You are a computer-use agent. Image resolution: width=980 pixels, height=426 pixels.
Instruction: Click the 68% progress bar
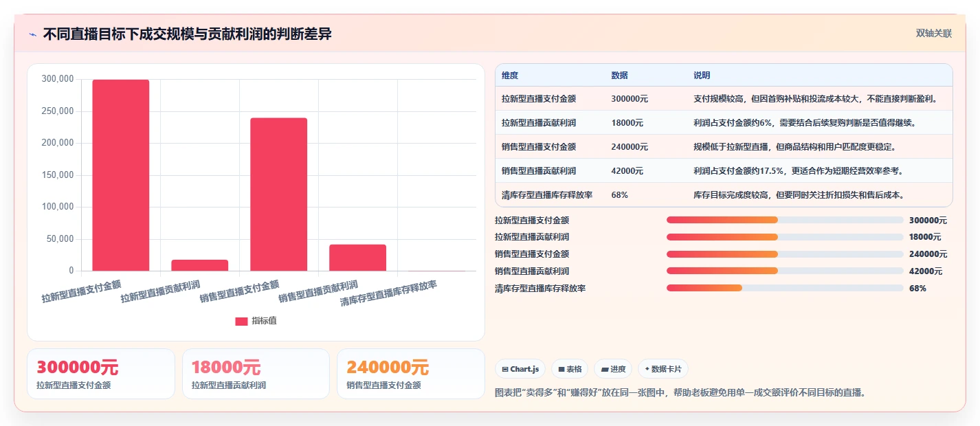point(785,288)
